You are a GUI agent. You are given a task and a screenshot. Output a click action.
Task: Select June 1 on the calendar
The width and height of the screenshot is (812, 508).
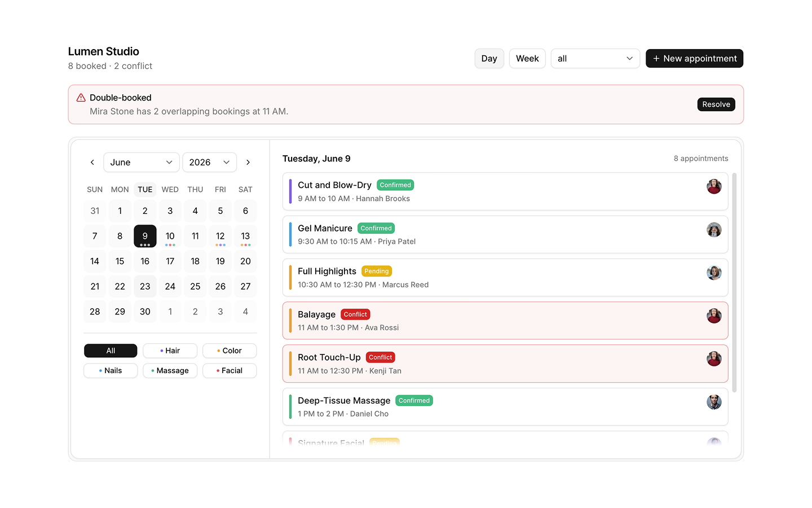120,211
